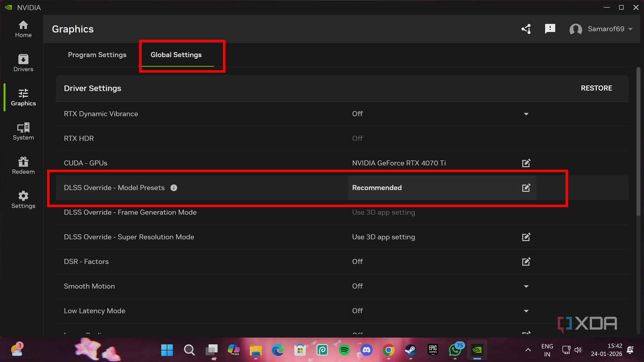Click the "NVIDIA GeForce RTX 4070 Ti" value
The image size is (644, 362).
399,163
